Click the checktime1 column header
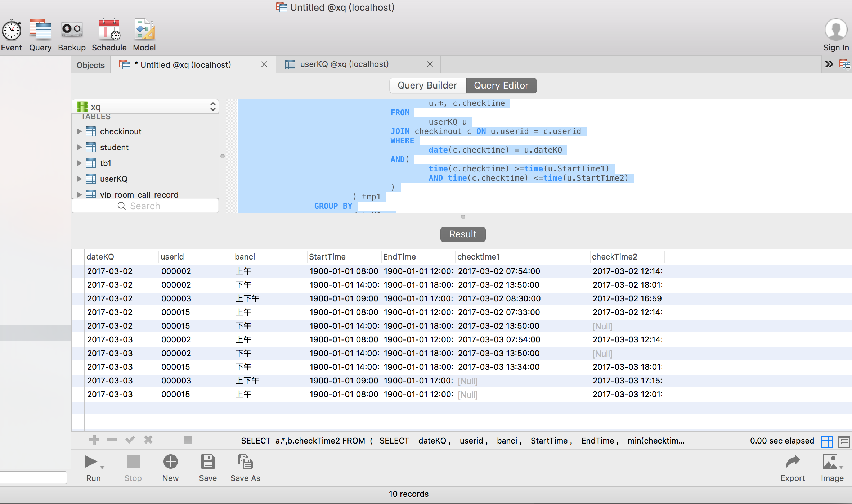 [x=523, y=257]
